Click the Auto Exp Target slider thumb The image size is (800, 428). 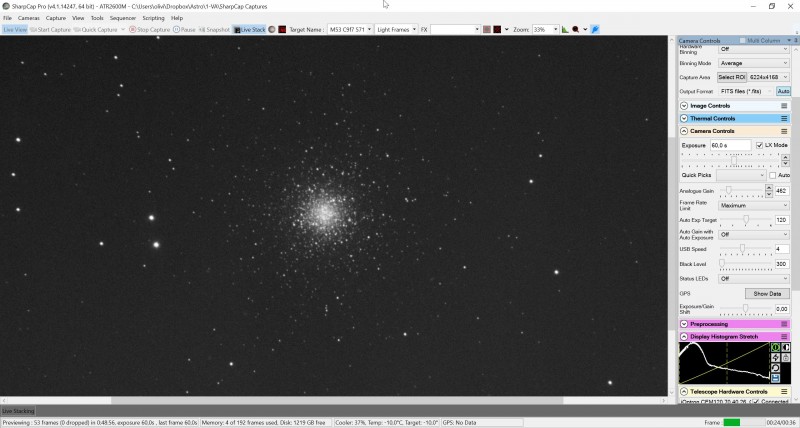pyautogui.click(x=746, y=220)
